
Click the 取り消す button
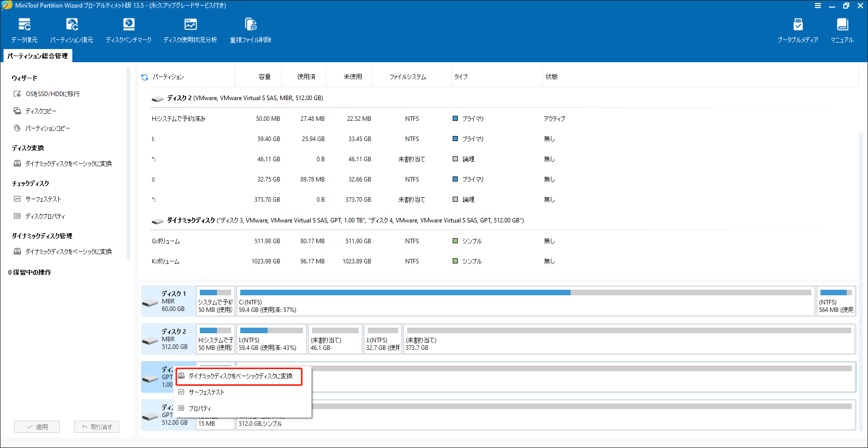coord(97,427)
